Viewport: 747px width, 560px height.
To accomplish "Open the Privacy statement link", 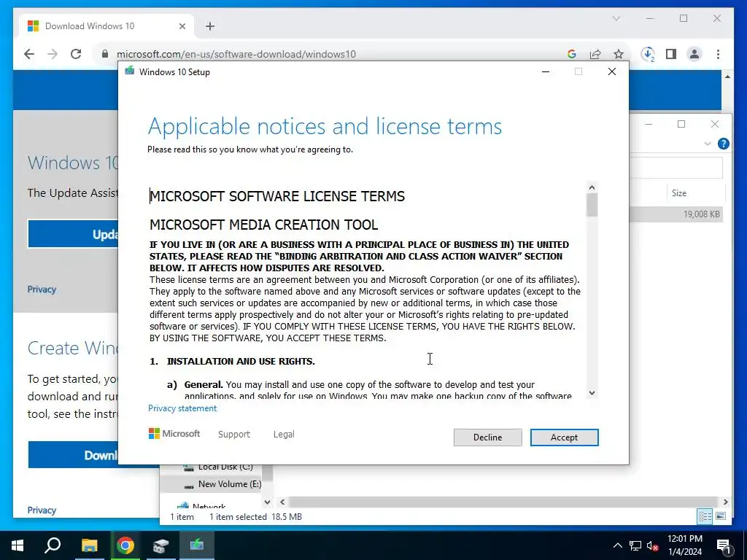I will click(182, 408).
